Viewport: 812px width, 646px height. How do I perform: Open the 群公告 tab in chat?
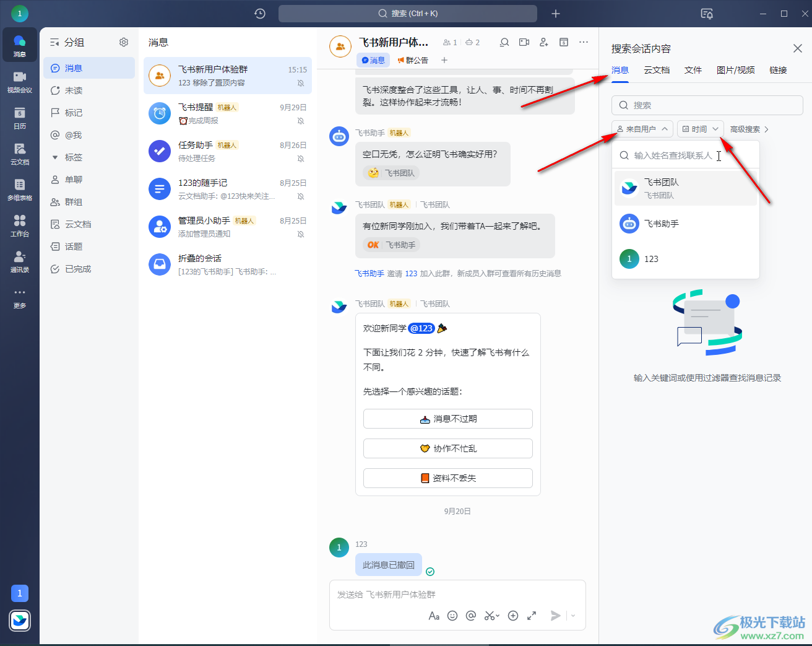pyautogui.click(x=413, y=60)
